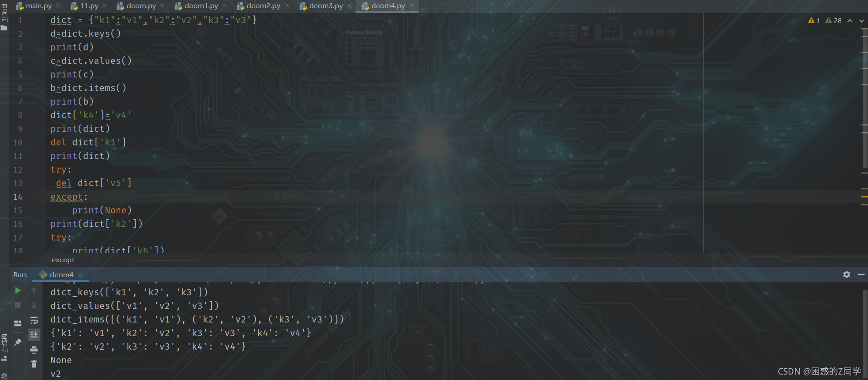Click the first 'try:' on line 12
The height and width of the screenshot is (380, 868).
[x=61, y=170]
